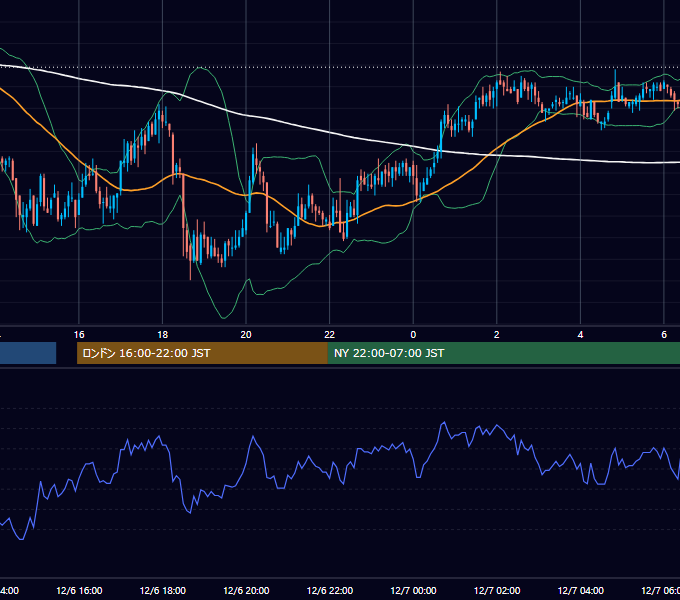Click the 12/7 00:00 time label
Viewport: 680px width, 600px height.
coord(413,590)
